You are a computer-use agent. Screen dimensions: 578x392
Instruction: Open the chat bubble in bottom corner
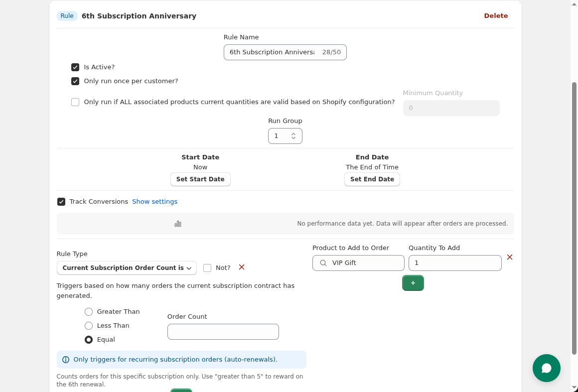click(547, 368)
